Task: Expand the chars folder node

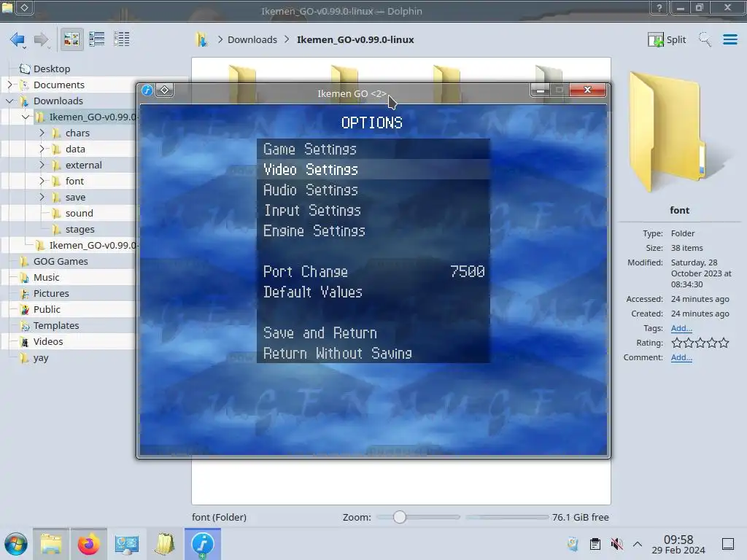Action: point(42,133)
